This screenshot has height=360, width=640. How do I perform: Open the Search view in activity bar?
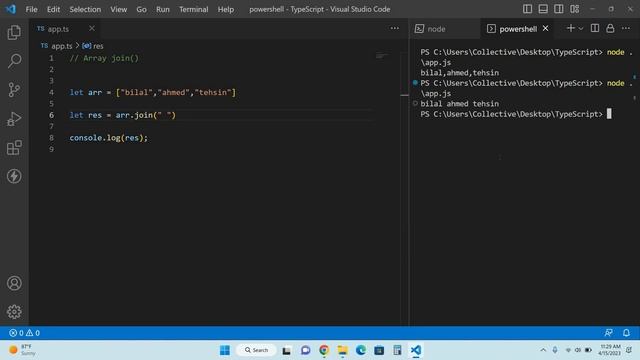tap(14, 61)
